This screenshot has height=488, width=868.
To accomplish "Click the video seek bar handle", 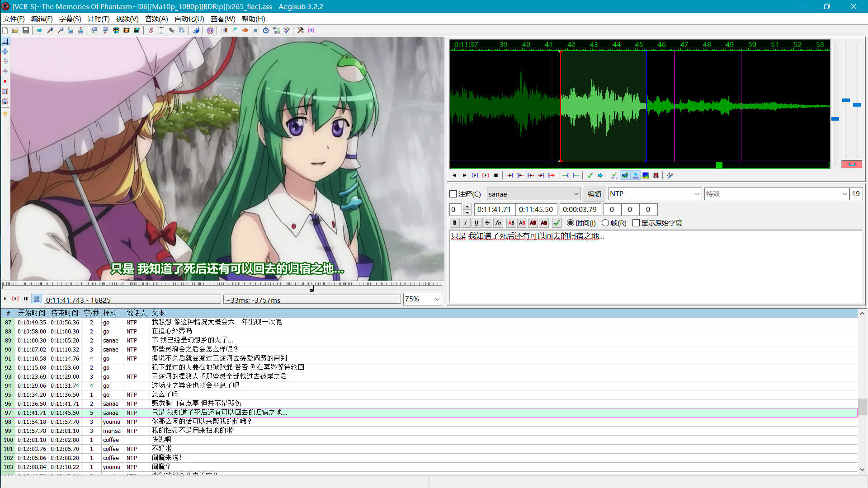I will [x=311, y=287].
